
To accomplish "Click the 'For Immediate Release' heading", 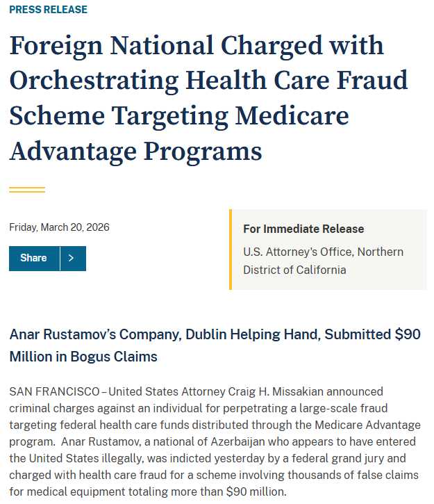I will click(x=303, y=229).
